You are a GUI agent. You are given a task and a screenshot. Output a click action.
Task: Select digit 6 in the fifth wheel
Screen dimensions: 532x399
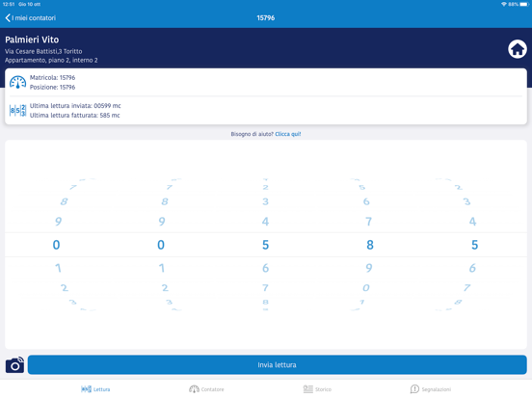click(x=472, y=268)
